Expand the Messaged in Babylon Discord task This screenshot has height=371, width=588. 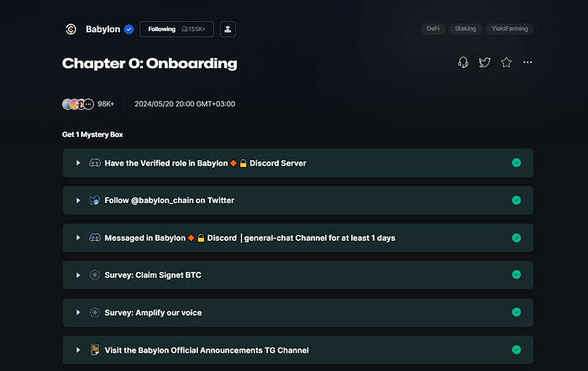pos(78,238)
